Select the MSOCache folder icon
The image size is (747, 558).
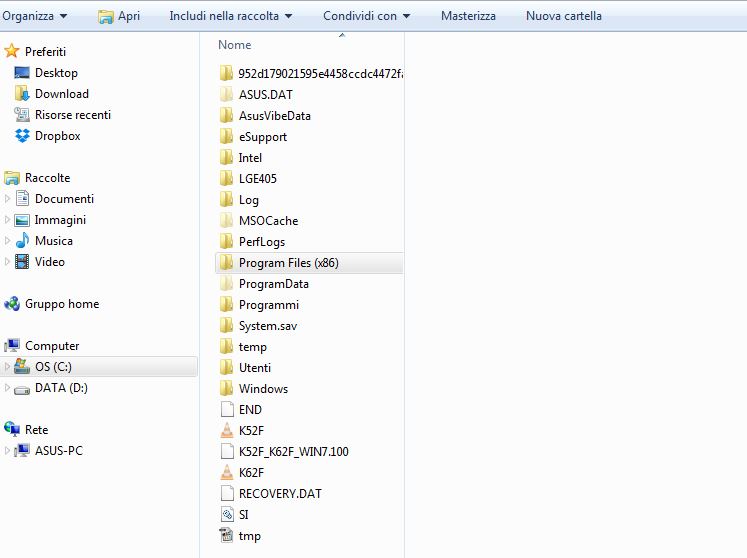[x=227, y=220]
